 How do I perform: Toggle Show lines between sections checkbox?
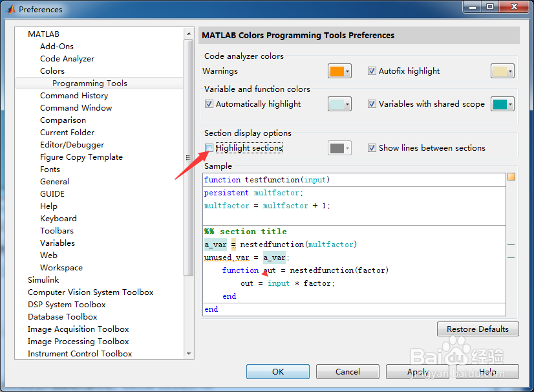coord(372,148)
